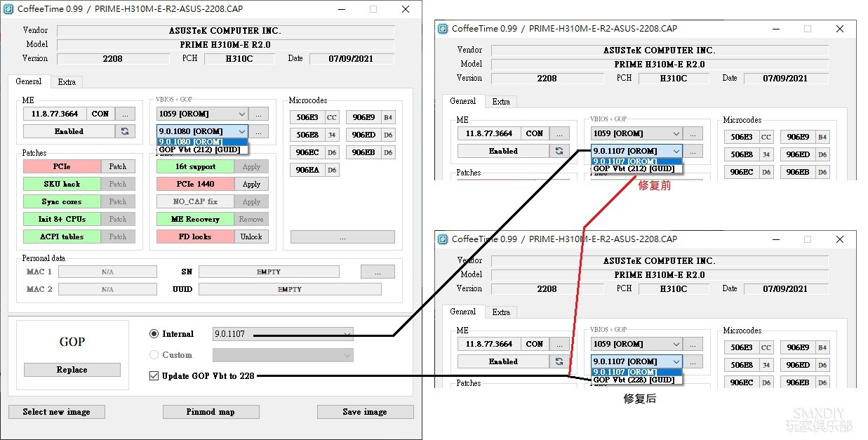Pick GOP Vbt (212) [GUID] in top-right window
This screenshot has height=440, width=868.
[x=637, y=168]
